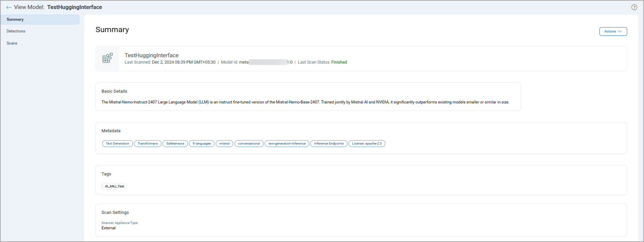Click the back arrow icon
This screenshot has height=242, width=644.
(9, 7)
